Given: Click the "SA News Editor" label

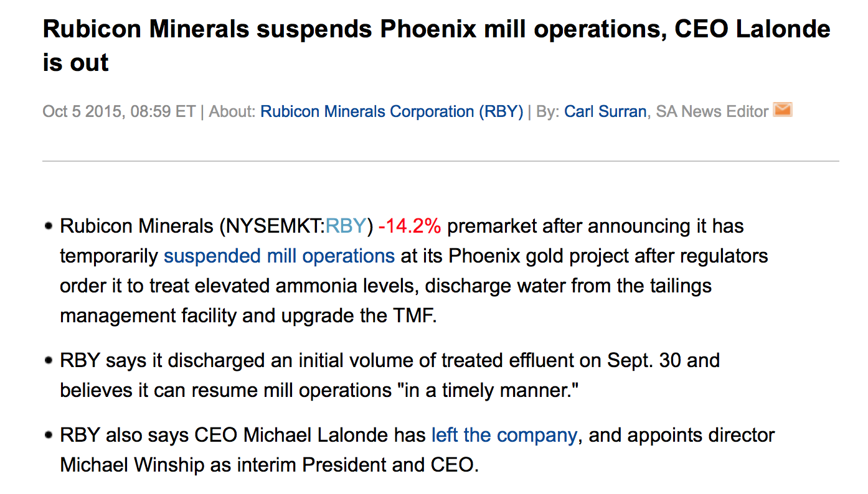Looking at the screenshot, I should [712, 112].
